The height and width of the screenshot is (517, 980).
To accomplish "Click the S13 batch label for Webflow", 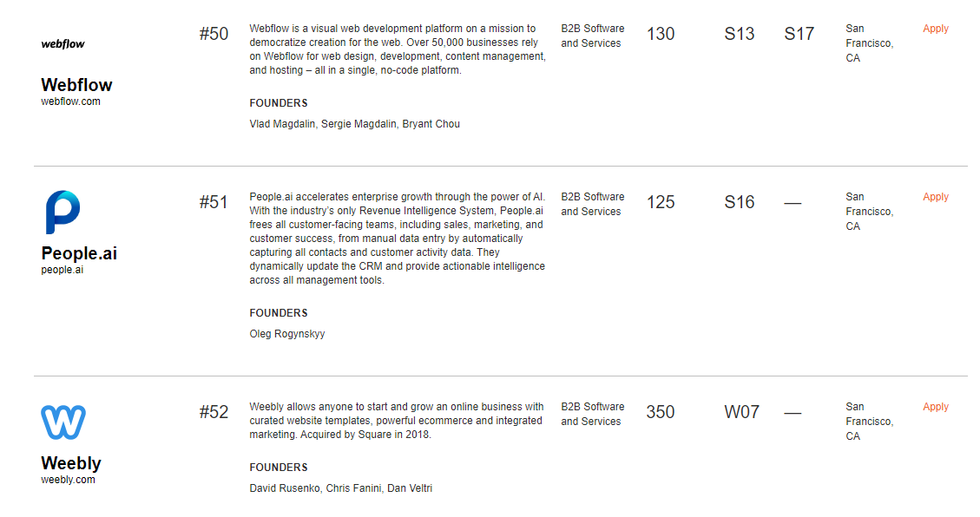I will tap(740, 34).
